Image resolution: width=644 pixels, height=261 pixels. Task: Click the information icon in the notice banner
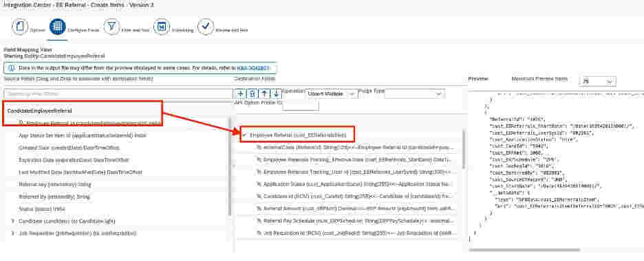[12, 68]
